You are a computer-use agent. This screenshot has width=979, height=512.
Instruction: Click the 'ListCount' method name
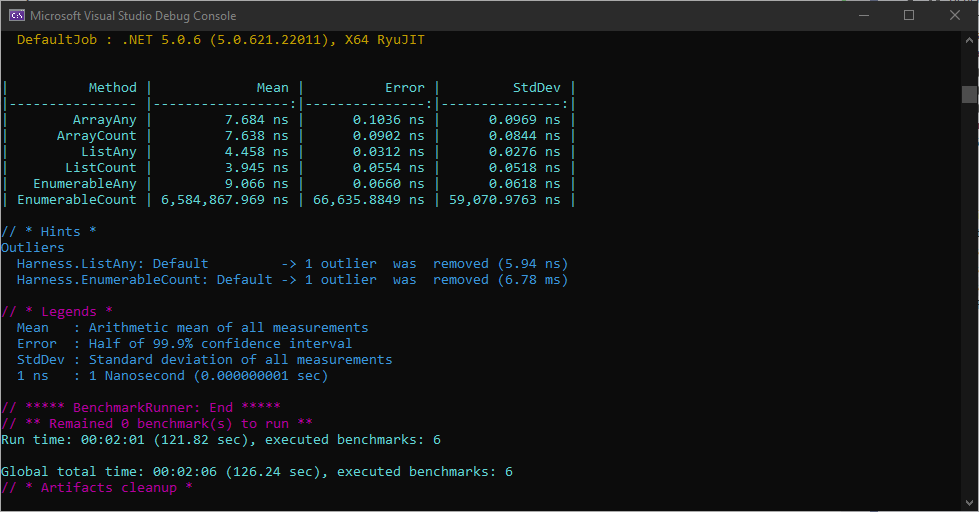tap(101, 167)
